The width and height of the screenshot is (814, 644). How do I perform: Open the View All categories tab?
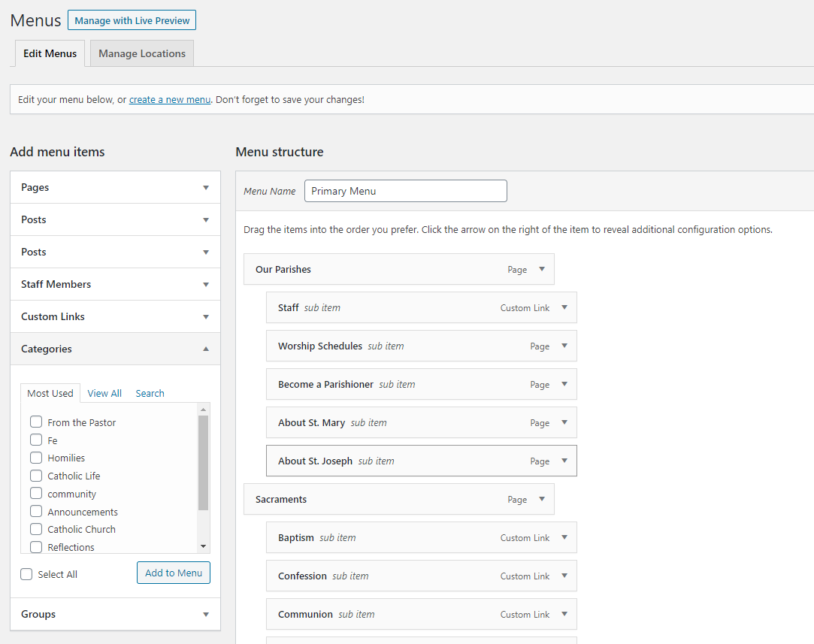point(104,393)
